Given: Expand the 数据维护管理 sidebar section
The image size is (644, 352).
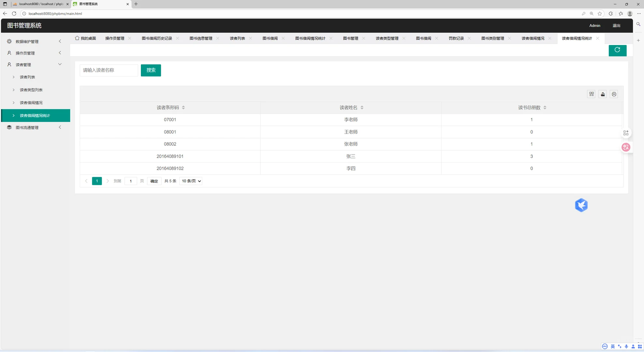Looking at the screenshot, I should point(60,41).
